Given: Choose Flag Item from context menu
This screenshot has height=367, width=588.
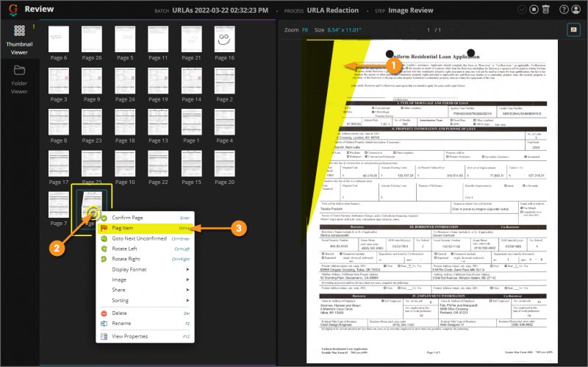Looking at the screenshot, I should click(x=145, y=228).
